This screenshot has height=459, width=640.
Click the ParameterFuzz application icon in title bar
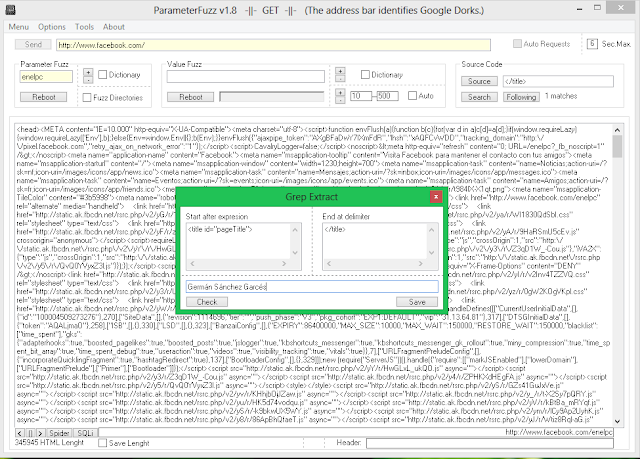pyautogui.click(x=10, y=9)
